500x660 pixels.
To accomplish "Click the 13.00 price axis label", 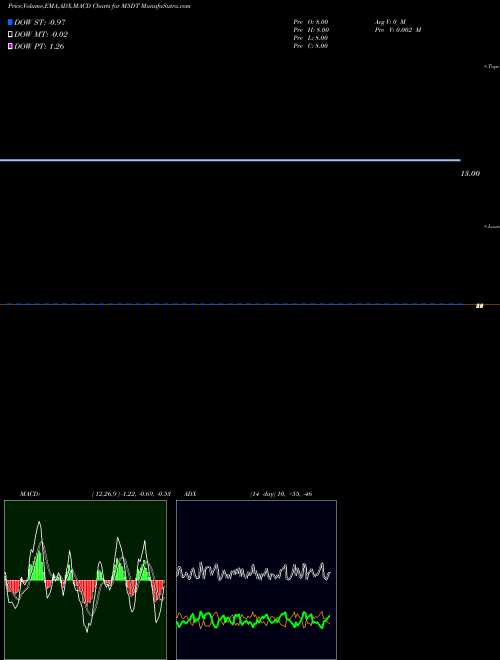I will 470,173.
